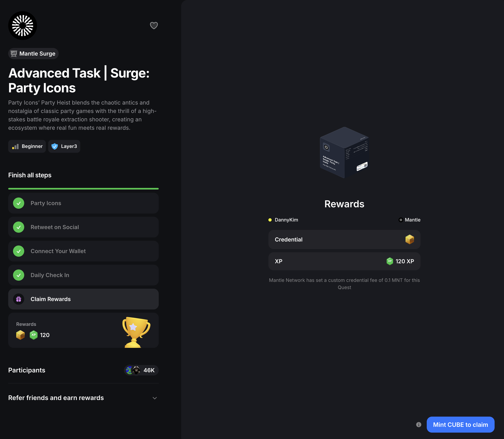Click the checkmark beside Daily Check In

[19, 275]
